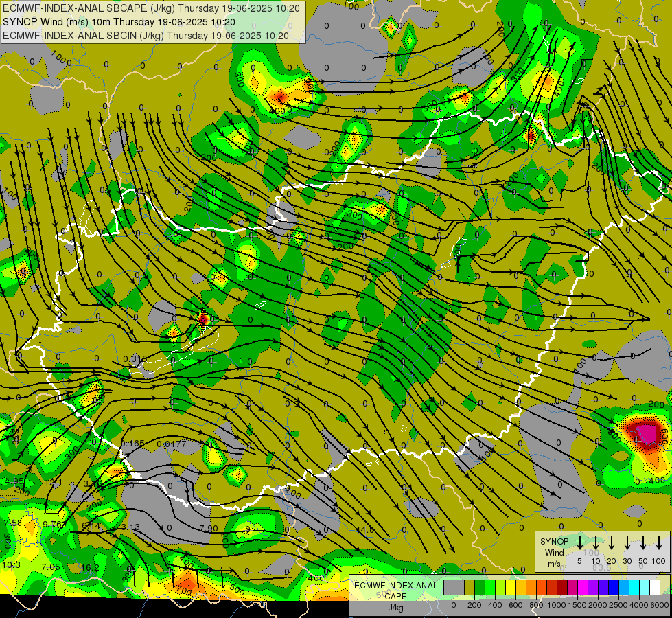
Task: Click the 5 m/s wind arrow symbol
Action: click(579, 542)
